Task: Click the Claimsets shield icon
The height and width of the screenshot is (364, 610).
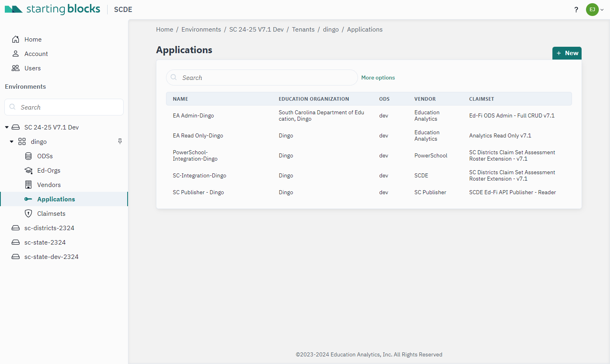Action: 28,213
